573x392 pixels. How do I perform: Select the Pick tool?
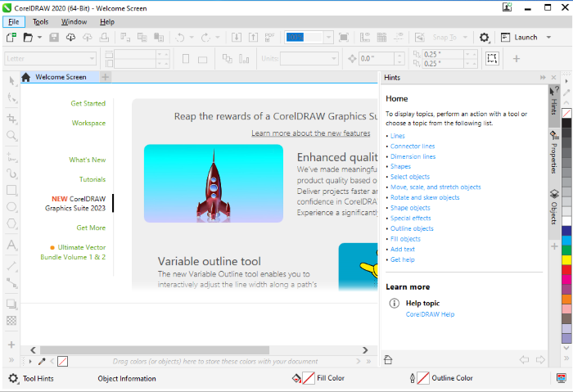(11, 81)
